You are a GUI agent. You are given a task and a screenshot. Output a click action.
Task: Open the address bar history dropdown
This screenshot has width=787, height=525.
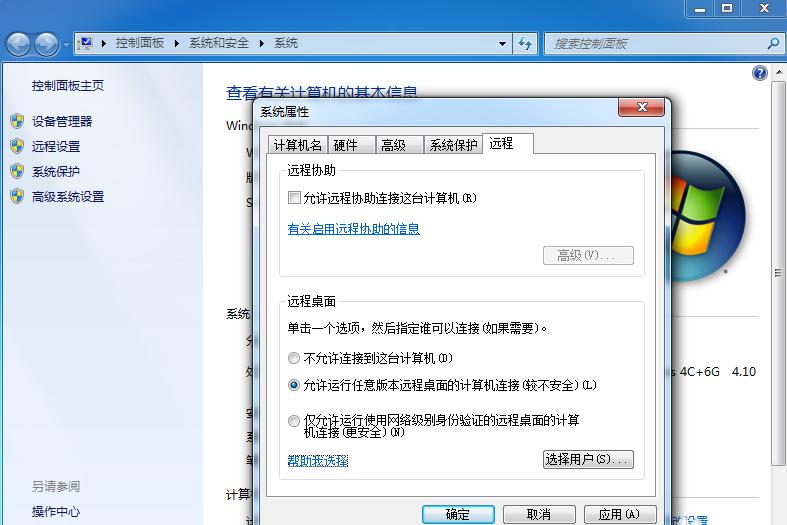502,44
